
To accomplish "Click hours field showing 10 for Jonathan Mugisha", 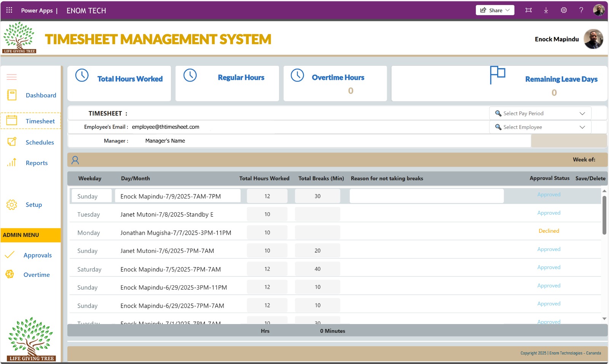I will [x=267, y=232].
